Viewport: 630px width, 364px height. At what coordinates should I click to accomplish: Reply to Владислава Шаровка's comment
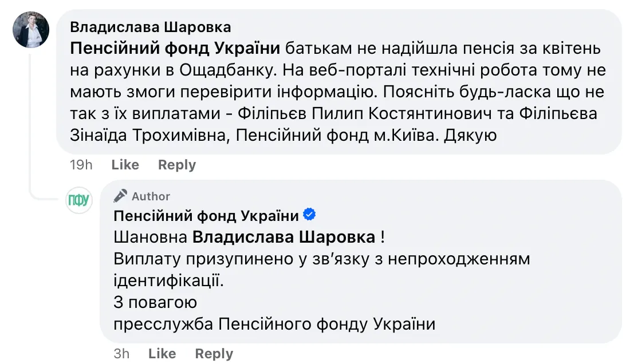pyautogui.click(x=176, y=165)
